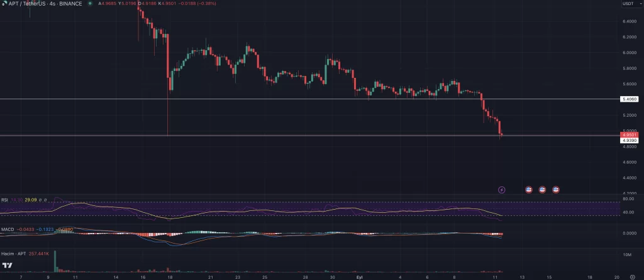Click the white 4.9390 price level label
This screenshot has height=280, width=644.
coord(629,140)
